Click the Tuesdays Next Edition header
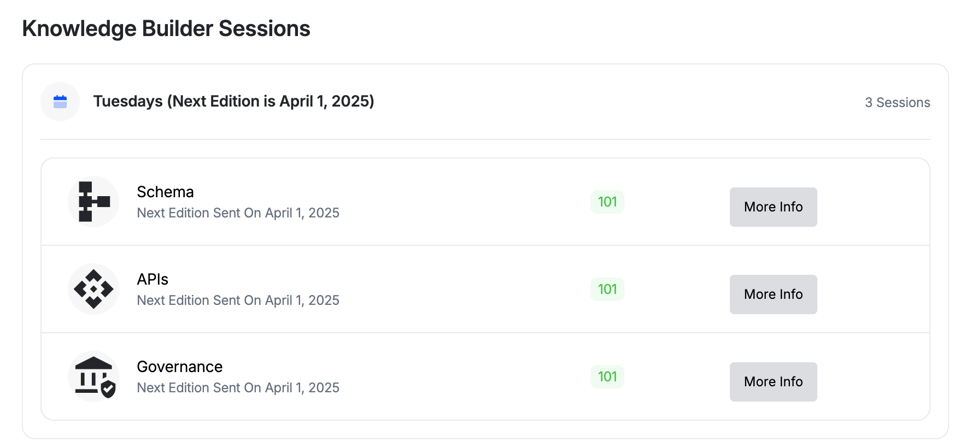Screen dimensions: 960x448 [233, 101]
